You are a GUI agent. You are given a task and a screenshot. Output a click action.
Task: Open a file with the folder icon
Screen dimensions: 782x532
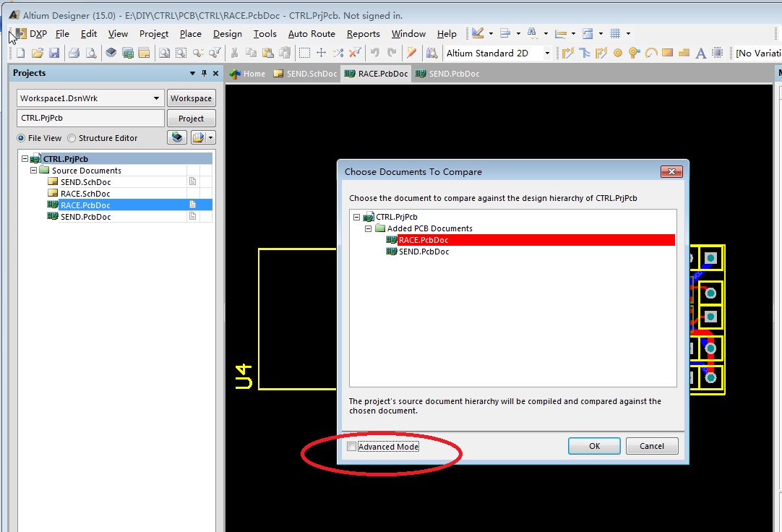point(38,53)
